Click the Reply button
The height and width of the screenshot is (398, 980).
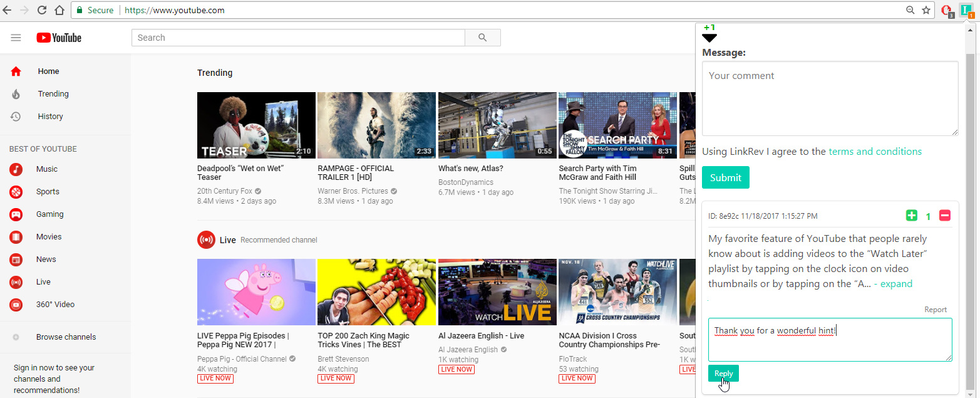point(723,374)
